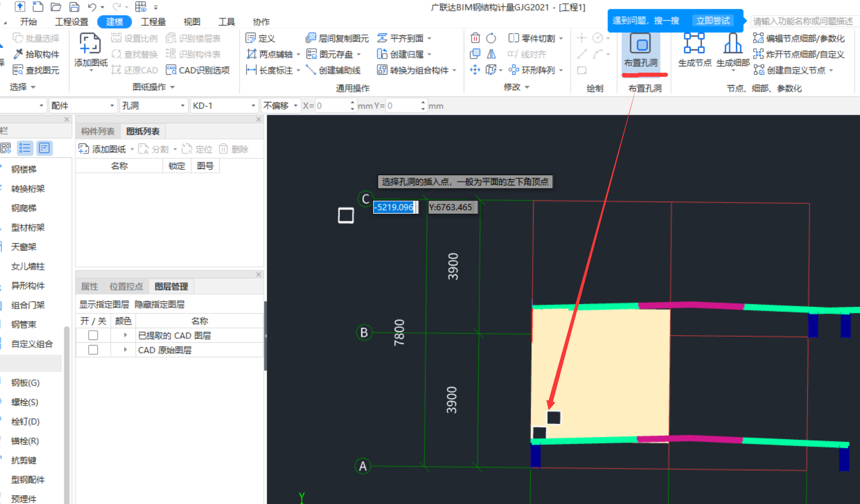The height and width of the screenshot is (504, 860).
Task: Open the 不偏移 offset dropdown
Action: click(280, 106)
